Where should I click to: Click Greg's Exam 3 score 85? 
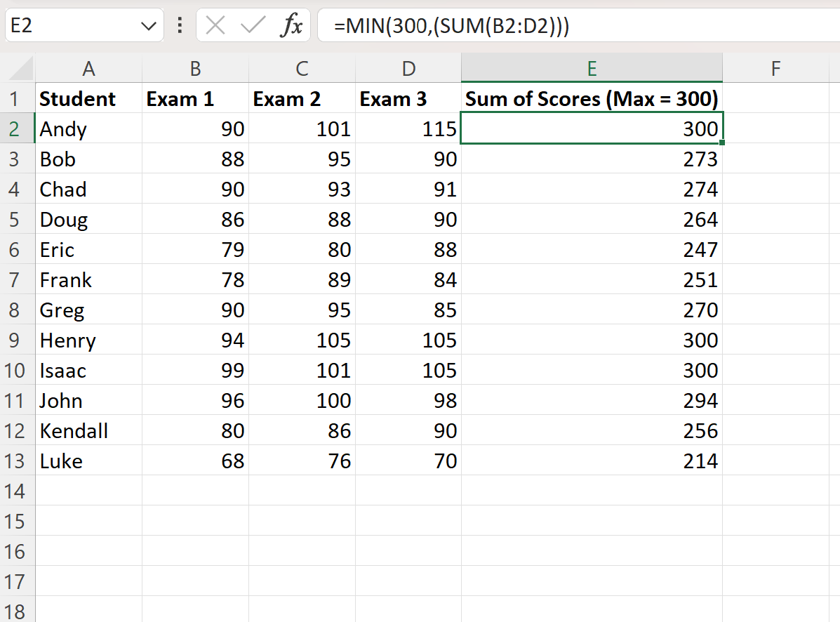click(408, 310)
